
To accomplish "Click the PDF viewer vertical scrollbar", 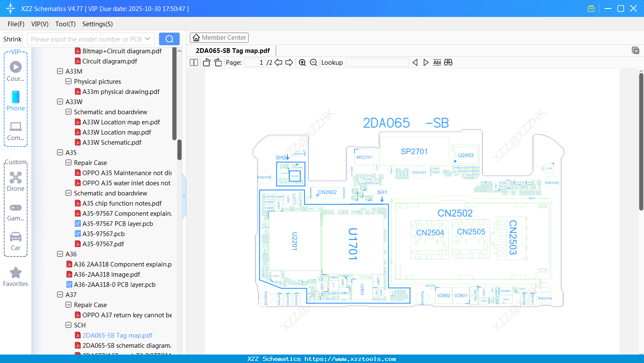I will coord(641,142).
